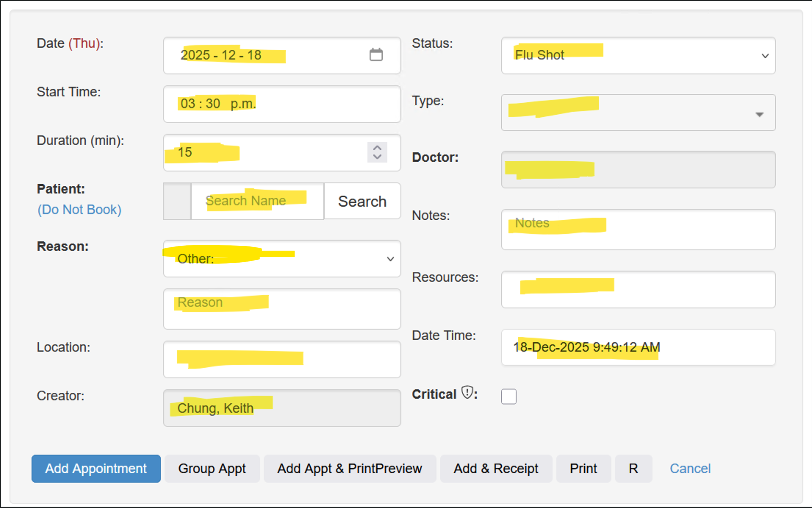
Task: Click into the Start Time field
Action: tap(282, 104)
